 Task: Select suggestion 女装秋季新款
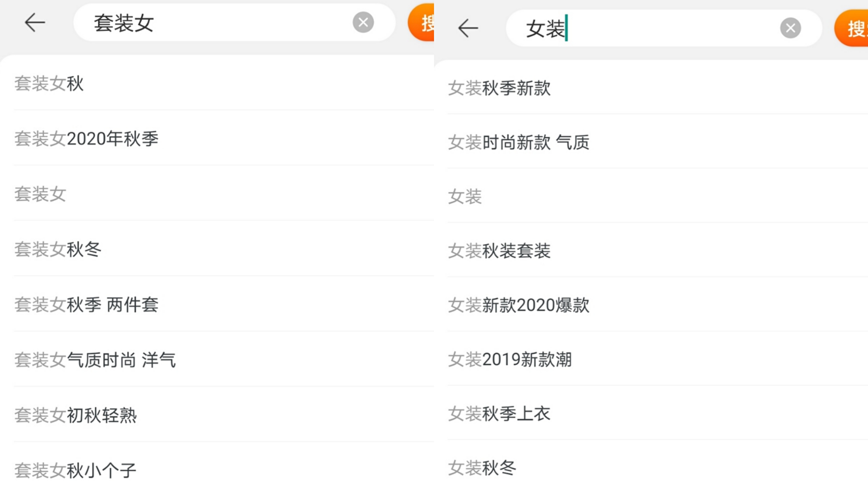(x=499, y=88)
